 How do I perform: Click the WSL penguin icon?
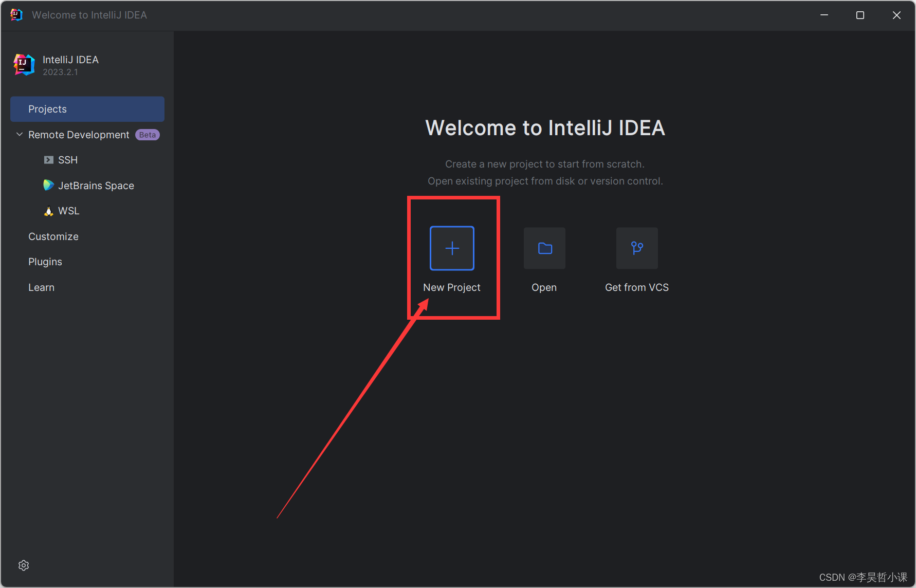coord(48,211)
